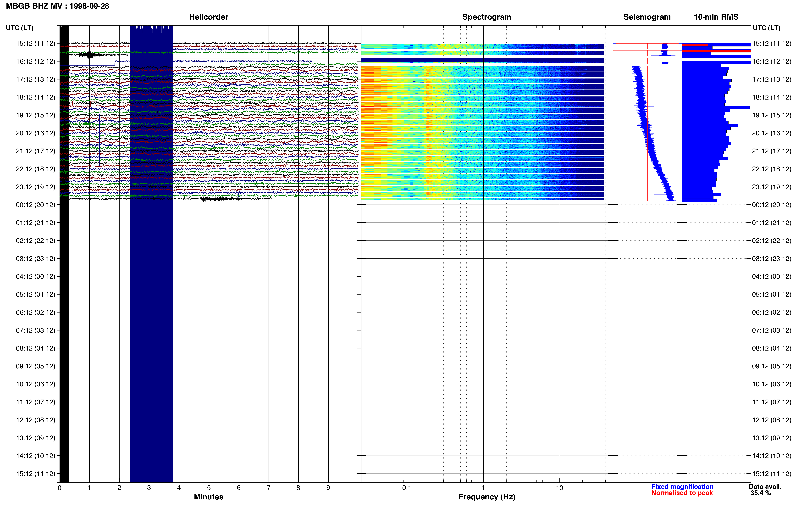Click the solid black band at helicorder's left edge
This screenshot has width=812, height=508.
[x=64, y=254]
